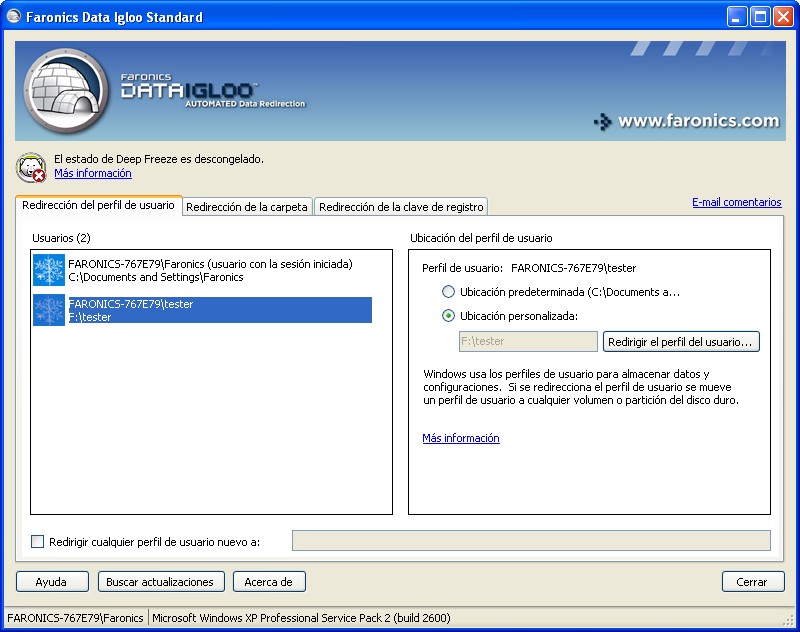Click the Perfil de usuario: FARONICS-767E79\tester label
The width and height of the screenshot is (800, 632).
529,268
